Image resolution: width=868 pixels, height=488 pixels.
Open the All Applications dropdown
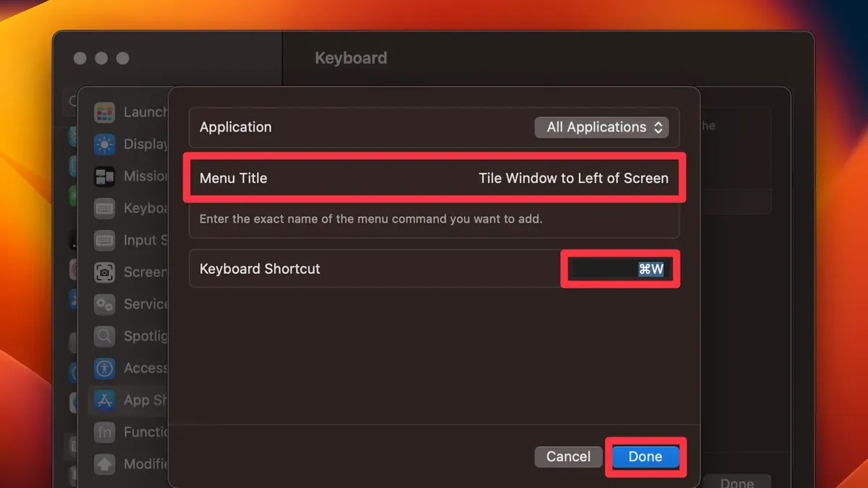[602, 127]
